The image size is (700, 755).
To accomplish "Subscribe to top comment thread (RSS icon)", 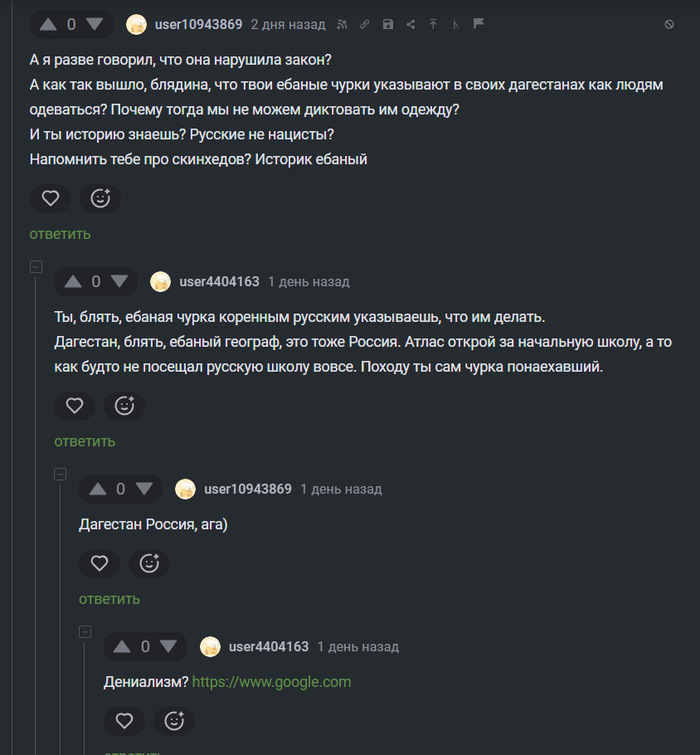I will click(342, 24).
